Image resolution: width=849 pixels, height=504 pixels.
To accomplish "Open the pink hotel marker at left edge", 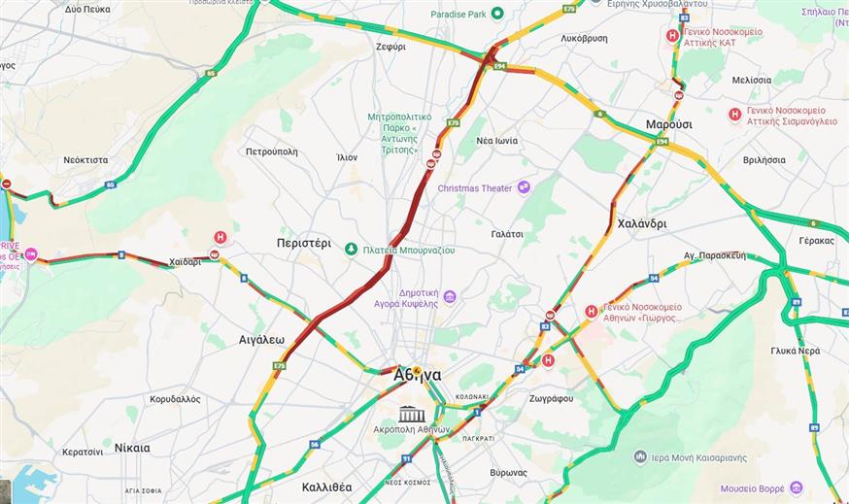I will click(31, 253).
